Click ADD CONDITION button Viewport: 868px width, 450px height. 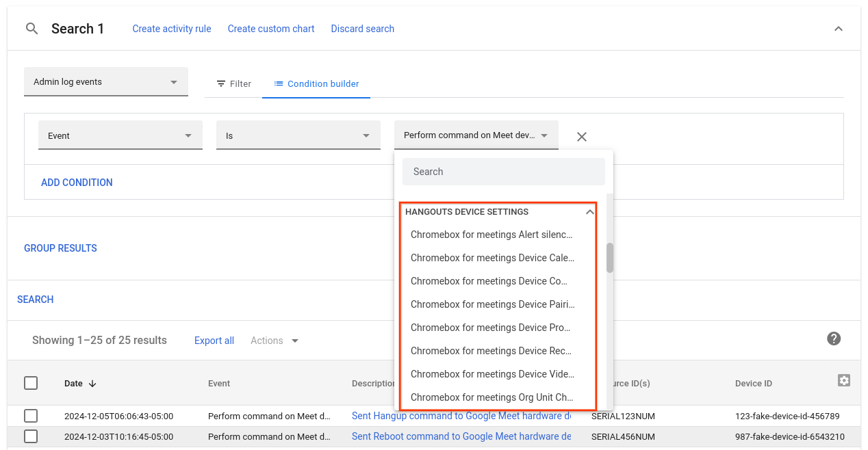coord(77,183)
